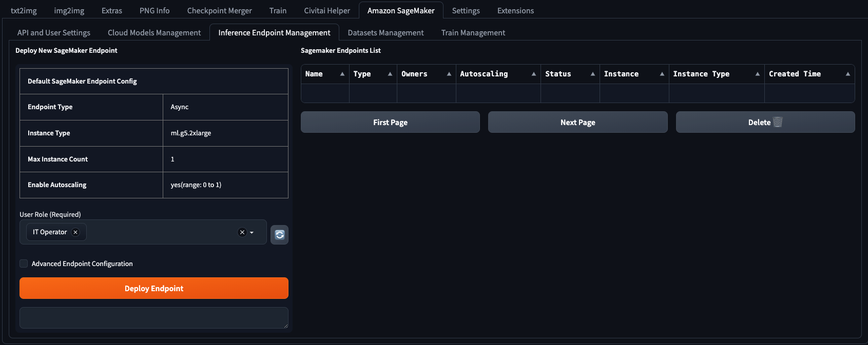Open API and User Settings subtab

[54, 32]
